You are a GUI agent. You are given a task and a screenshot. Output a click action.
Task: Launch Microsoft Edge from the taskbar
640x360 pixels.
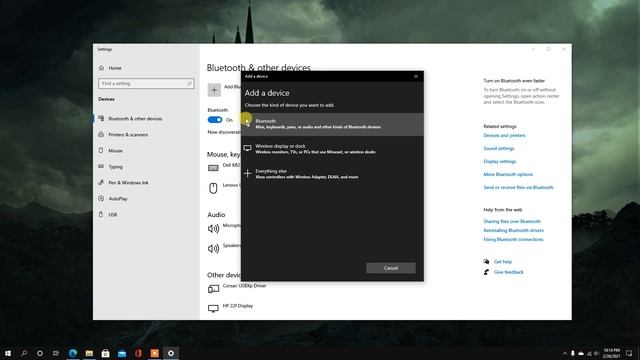coord(73,353)
